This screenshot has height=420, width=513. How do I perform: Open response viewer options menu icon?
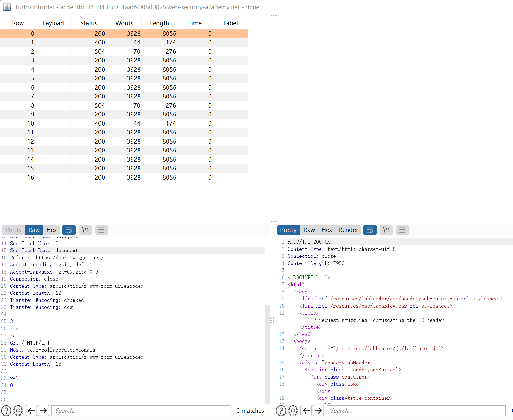[402, 230]
